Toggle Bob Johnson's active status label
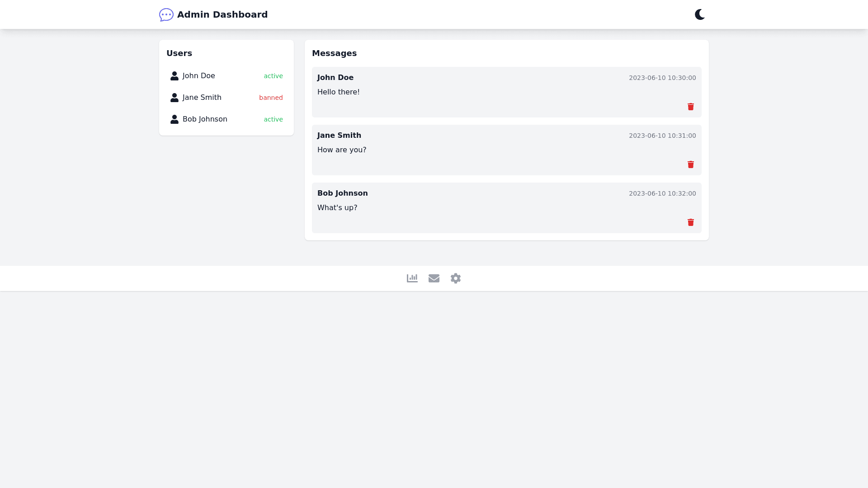 click(273, 119)
